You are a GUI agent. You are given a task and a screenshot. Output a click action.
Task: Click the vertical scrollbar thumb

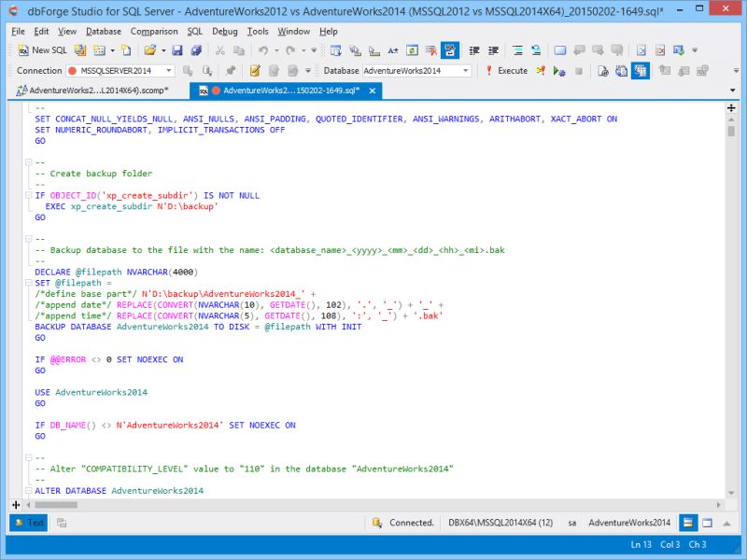pyautogui.click(x=731, y=130)
